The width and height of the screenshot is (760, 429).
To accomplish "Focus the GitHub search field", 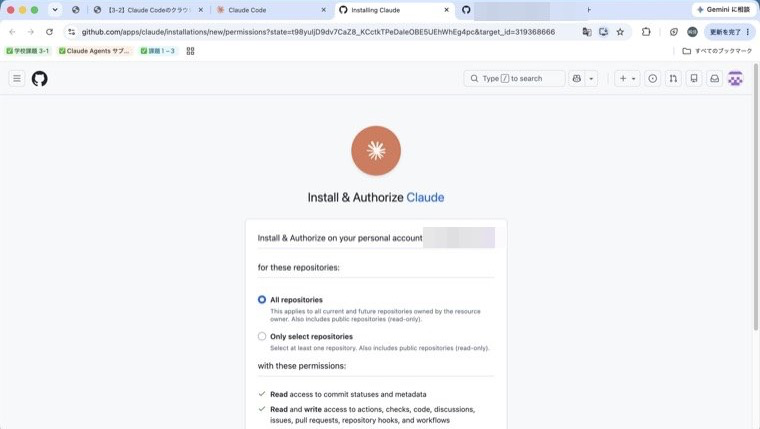I will [x=514, y=79].
